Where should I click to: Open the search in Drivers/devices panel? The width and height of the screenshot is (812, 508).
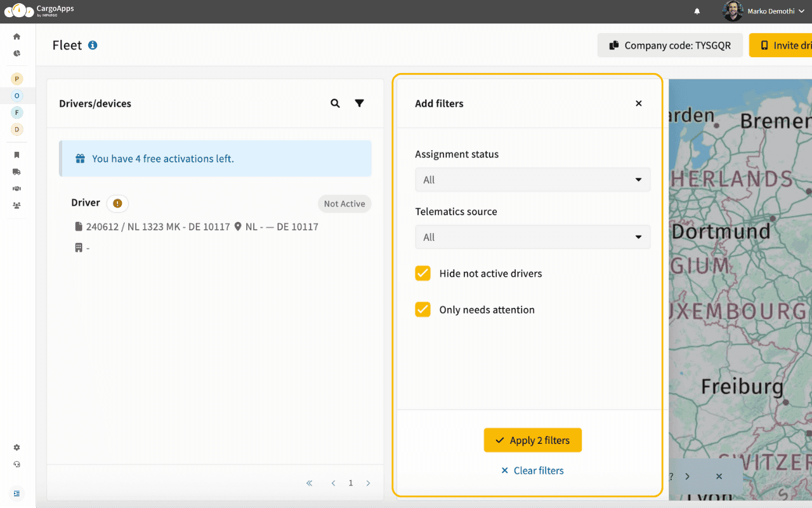[335, 103]
